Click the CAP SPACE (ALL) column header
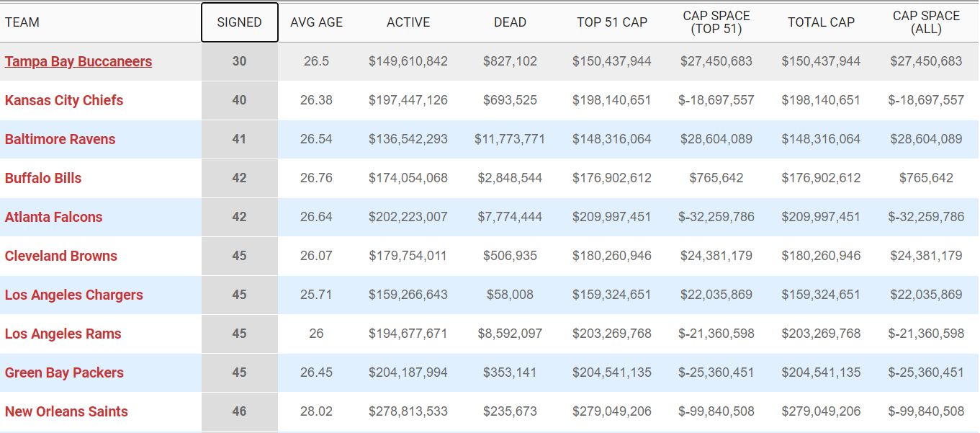The height and width of the screenshot is (433, 980). pos(926,22)
